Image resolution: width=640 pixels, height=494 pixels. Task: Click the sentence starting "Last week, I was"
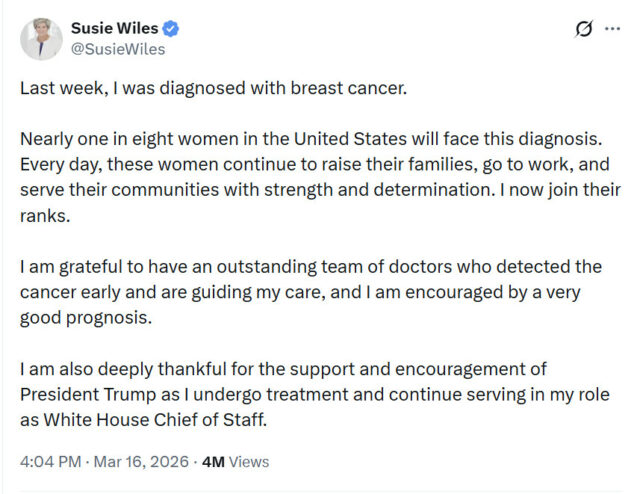point(214,87)
